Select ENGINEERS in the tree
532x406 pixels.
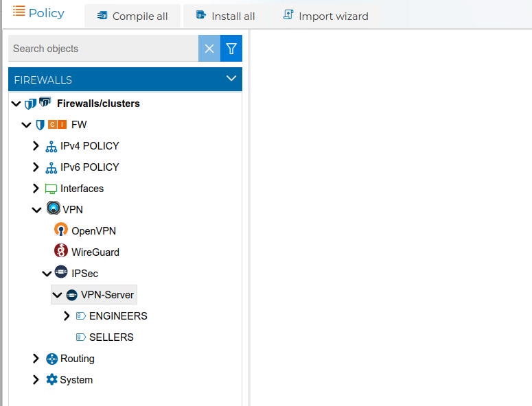(118, 316)
